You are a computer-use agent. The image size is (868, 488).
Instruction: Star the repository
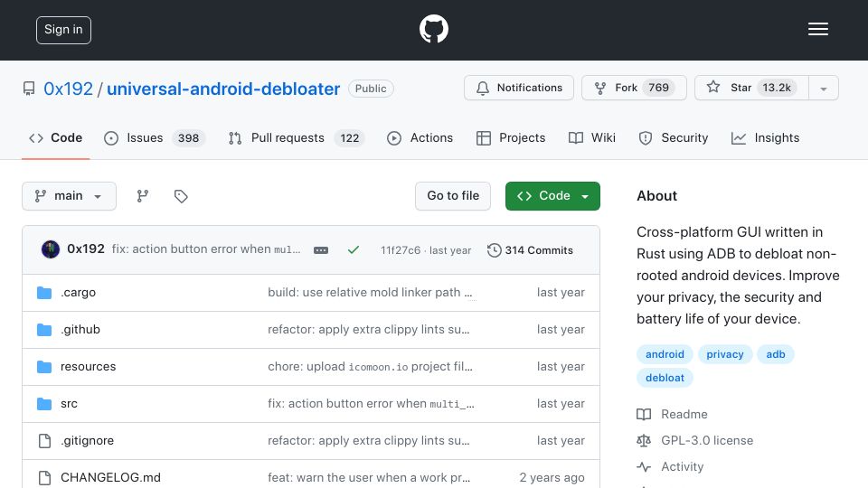coord(751,88)
